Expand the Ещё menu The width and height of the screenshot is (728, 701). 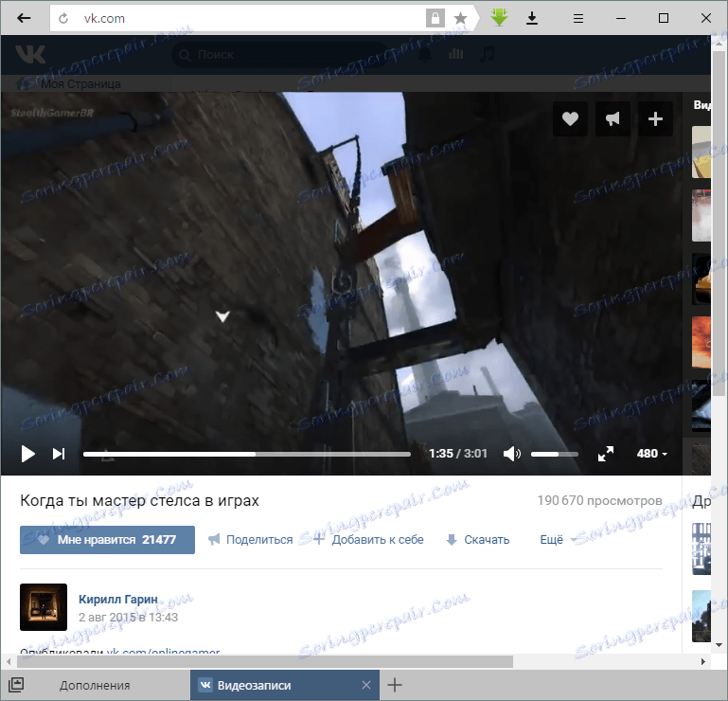tap(558, 540)
